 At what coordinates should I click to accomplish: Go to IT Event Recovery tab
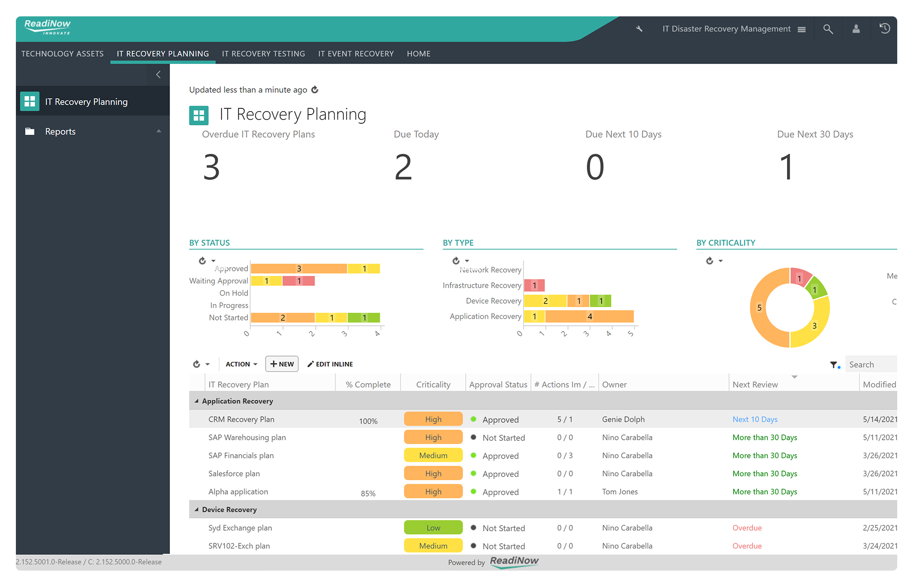click(x=356, y=54)
